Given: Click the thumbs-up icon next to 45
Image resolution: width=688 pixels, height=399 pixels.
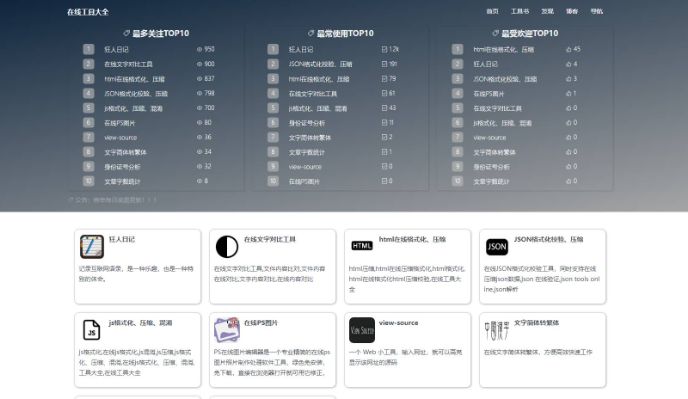Looking at the screenshot, I should (569, 49).
